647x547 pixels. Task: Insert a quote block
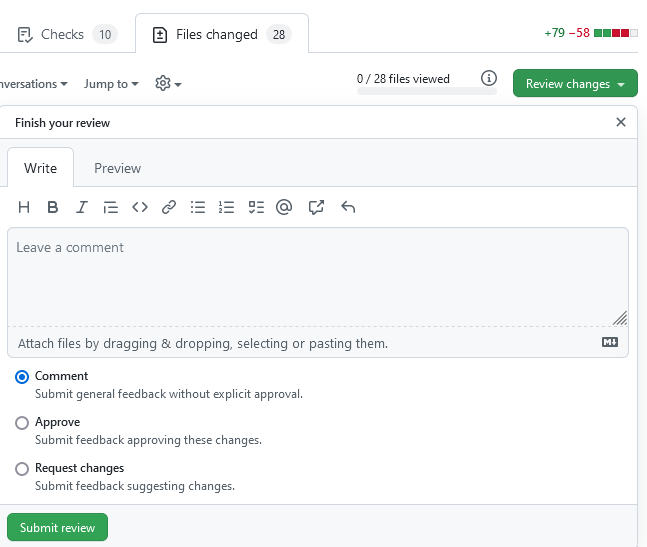click(x=111, y=207)
